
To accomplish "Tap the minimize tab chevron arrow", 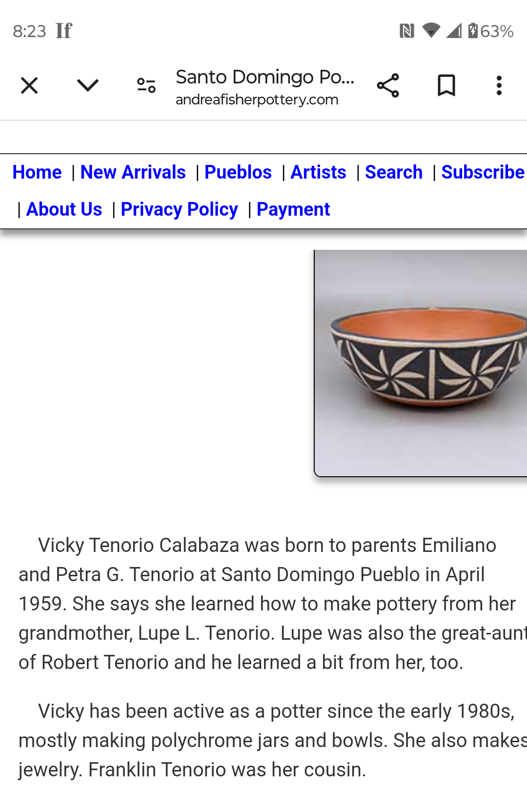I will click(x=88, y=86).
